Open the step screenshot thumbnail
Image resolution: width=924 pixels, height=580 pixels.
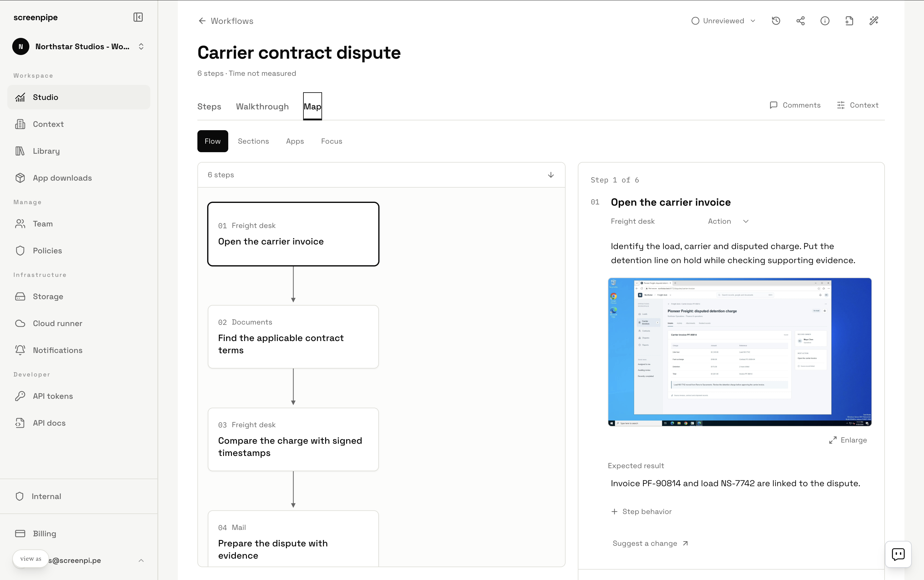pyautogui.click(x=739, y=352)
